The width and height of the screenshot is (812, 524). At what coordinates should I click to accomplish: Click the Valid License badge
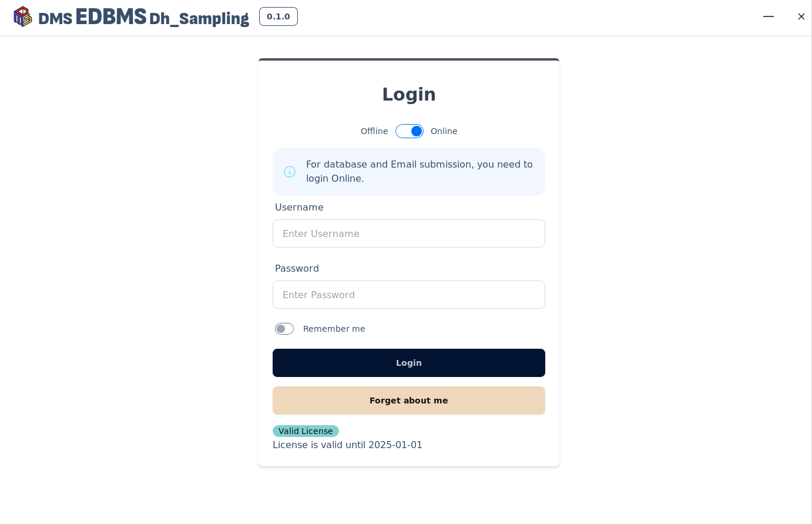(x=306, y=431)
